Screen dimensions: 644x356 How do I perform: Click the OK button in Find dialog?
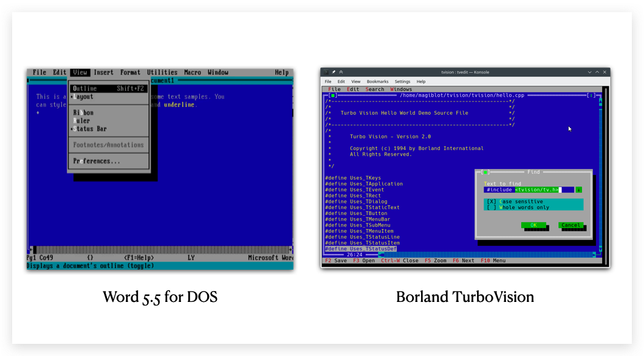point(533,225)
